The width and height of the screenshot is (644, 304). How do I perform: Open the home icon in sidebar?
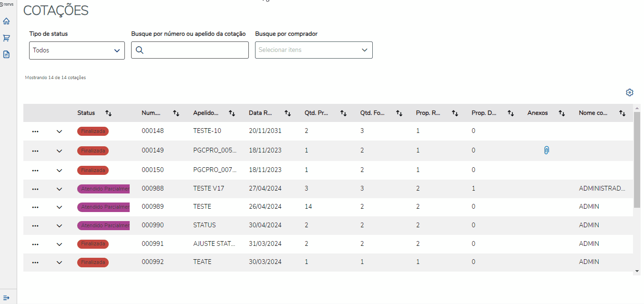click(6, 21)
